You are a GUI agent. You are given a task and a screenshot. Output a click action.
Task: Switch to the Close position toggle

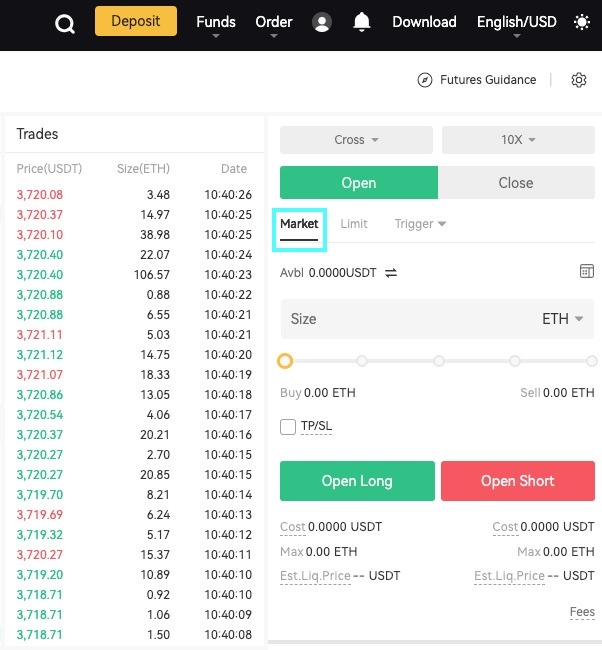click(x=516, y=182)
